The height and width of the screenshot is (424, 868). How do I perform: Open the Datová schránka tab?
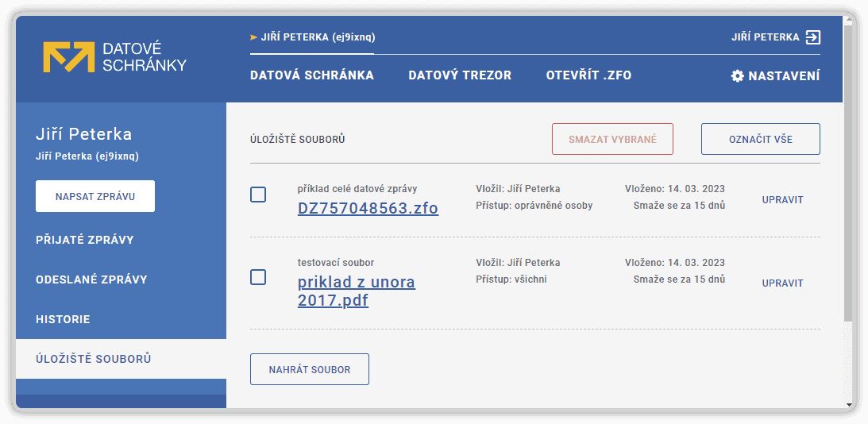311,76
